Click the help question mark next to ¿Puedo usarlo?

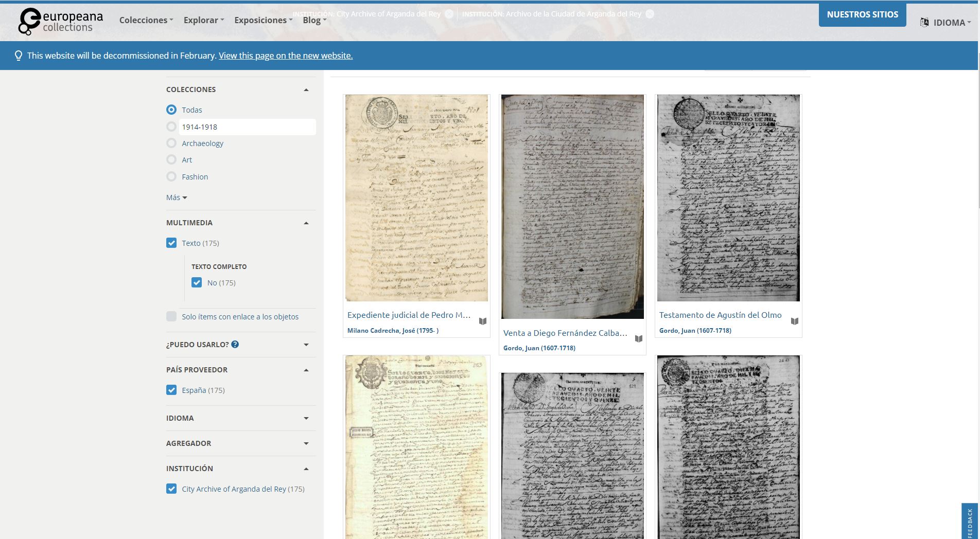(x=235, y=344)
